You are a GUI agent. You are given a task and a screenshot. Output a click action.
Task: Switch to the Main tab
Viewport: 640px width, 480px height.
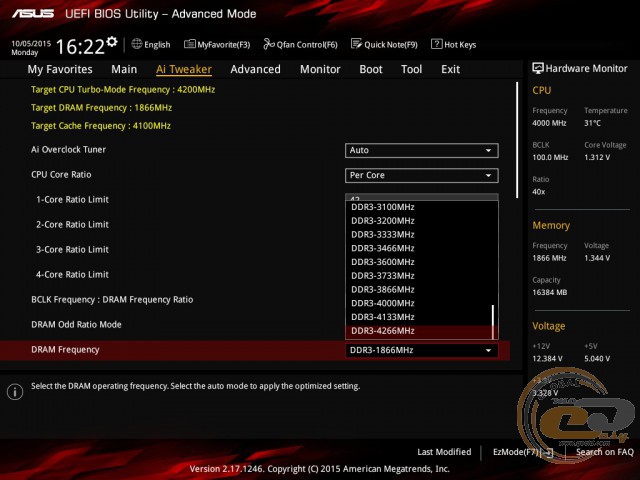pyautogui.click(x=124, y=69)
